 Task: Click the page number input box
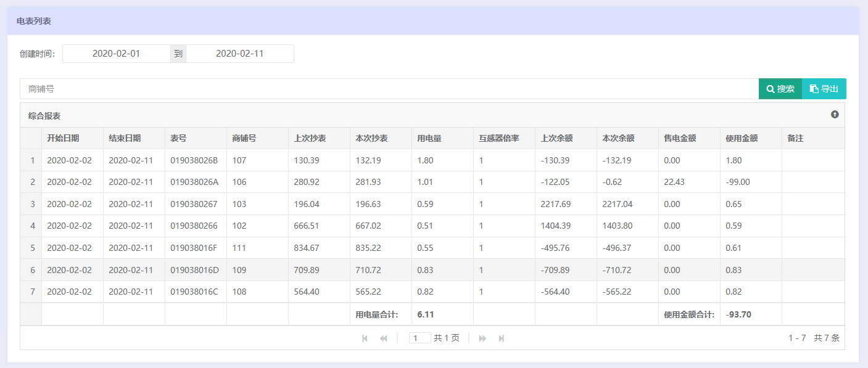[420, 338]
